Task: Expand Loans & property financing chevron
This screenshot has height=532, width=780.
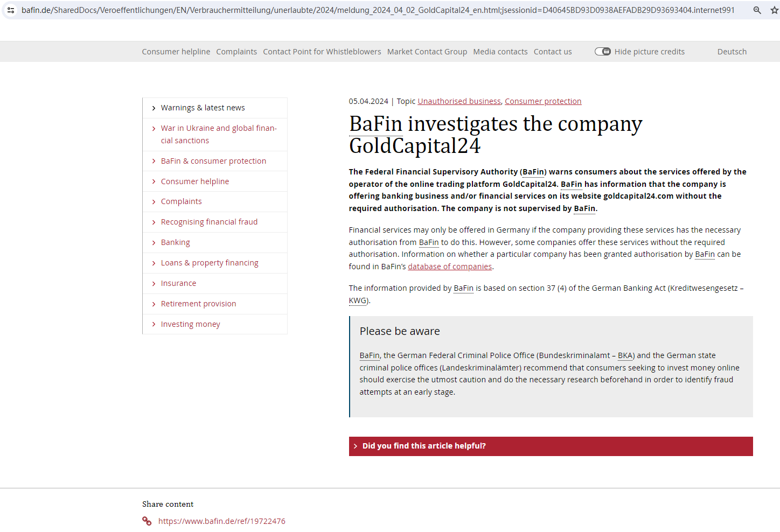Action: [x=154, y=263]
